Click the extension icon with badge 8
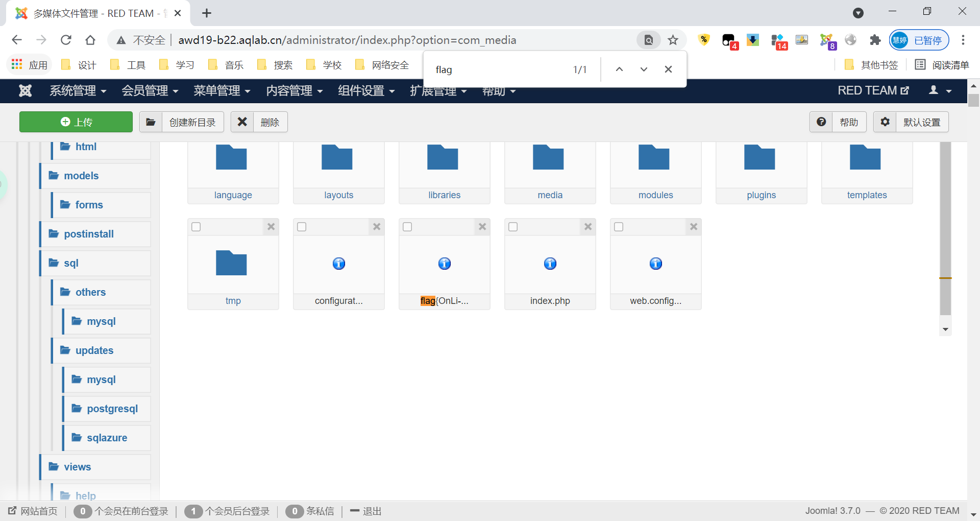 click(827, 41)
